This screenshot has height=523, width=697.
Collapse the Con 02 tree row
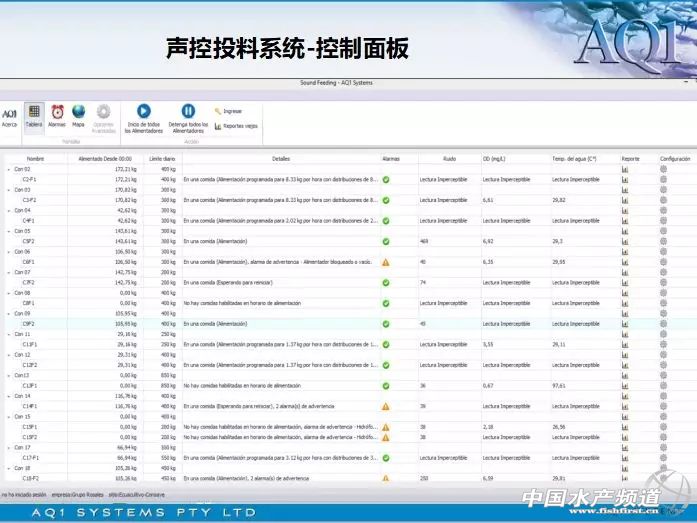10,169
